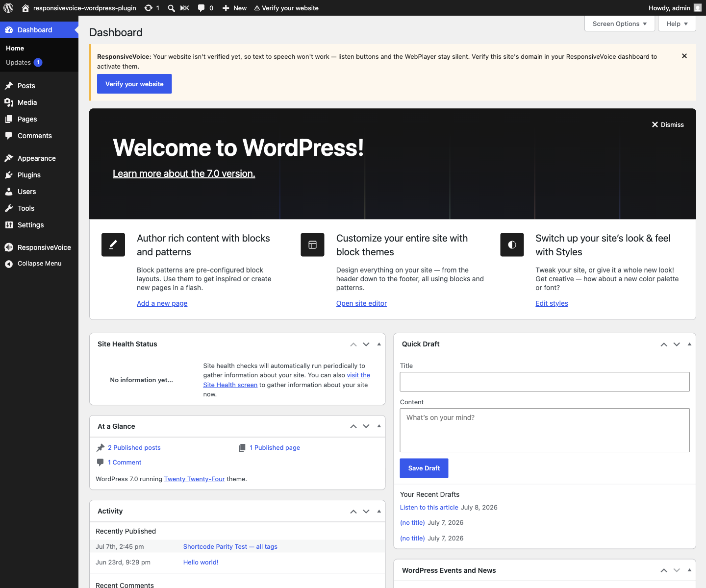The width and height of the screenshot is (706, 588).
Task: Click the Settings sliders icon
Action: (x=9, y=225)
